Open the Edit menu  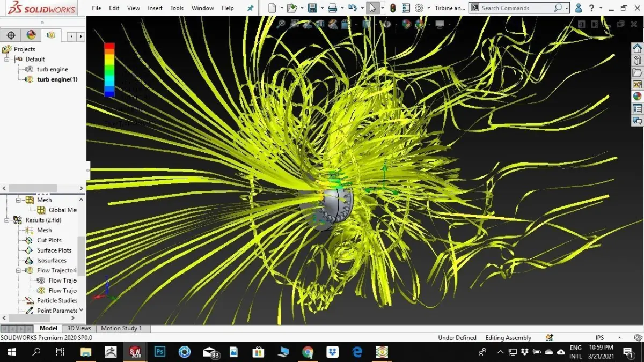pos(114,8)
